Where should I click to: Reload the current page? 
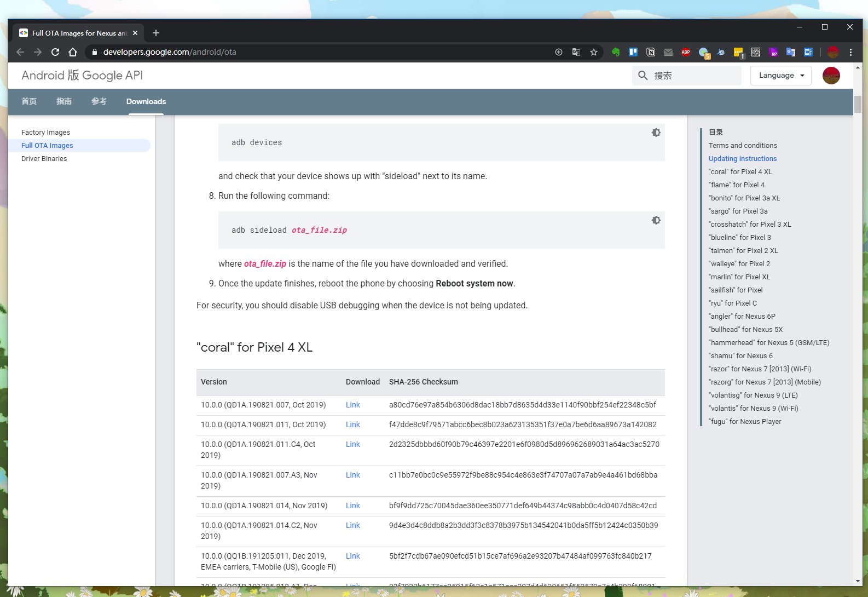point(55,52)
